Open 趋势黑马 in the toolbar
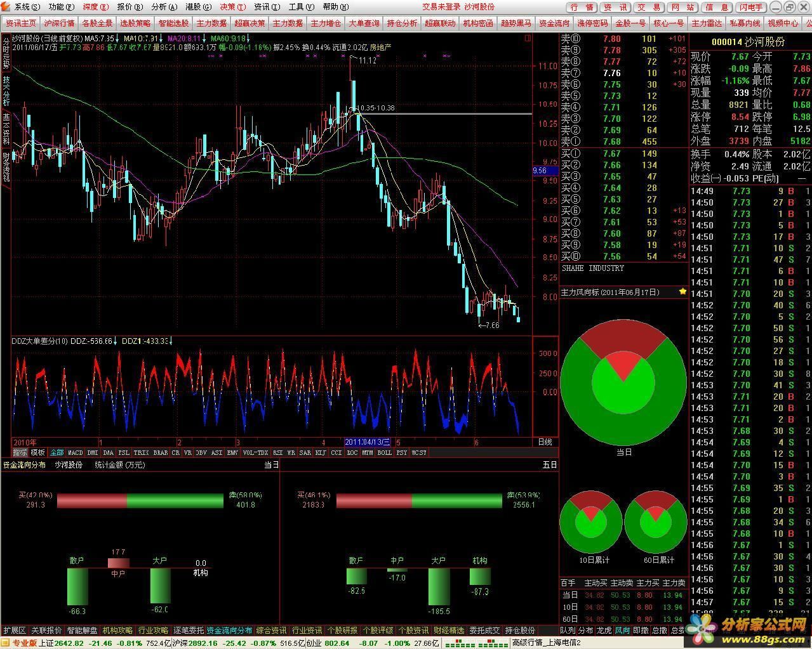This screenshot has width=812, height=649. click(x=516, y=23)
